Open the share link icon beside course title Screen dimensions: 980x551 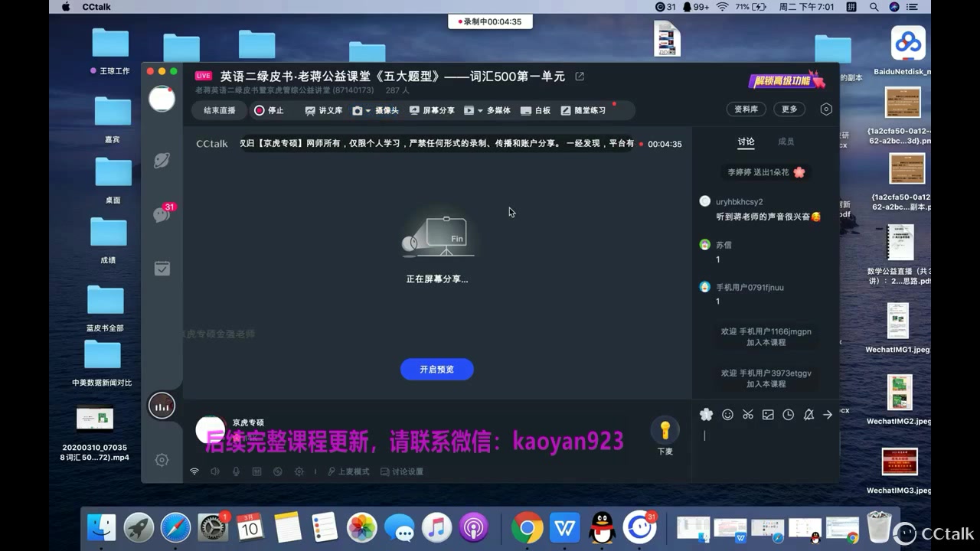click(x=580, y=77)
